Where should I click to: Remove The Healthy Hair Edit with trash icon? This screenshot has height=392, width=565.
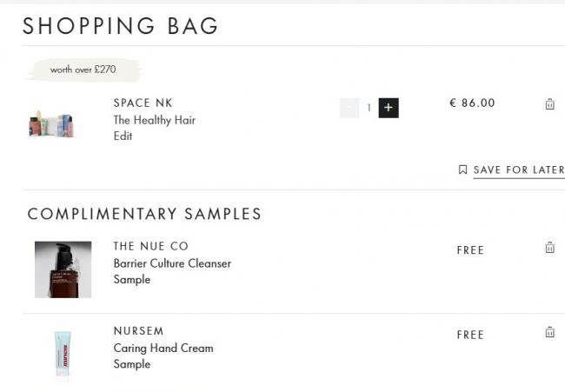point(549,103)
